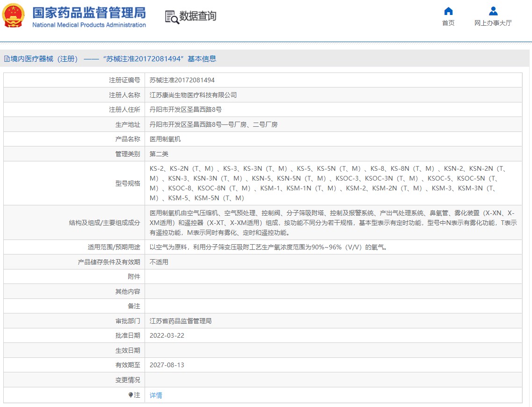Screen dimensions: 532x407
Task: Select 不适用 storage condition value
Action: (159, 262)
